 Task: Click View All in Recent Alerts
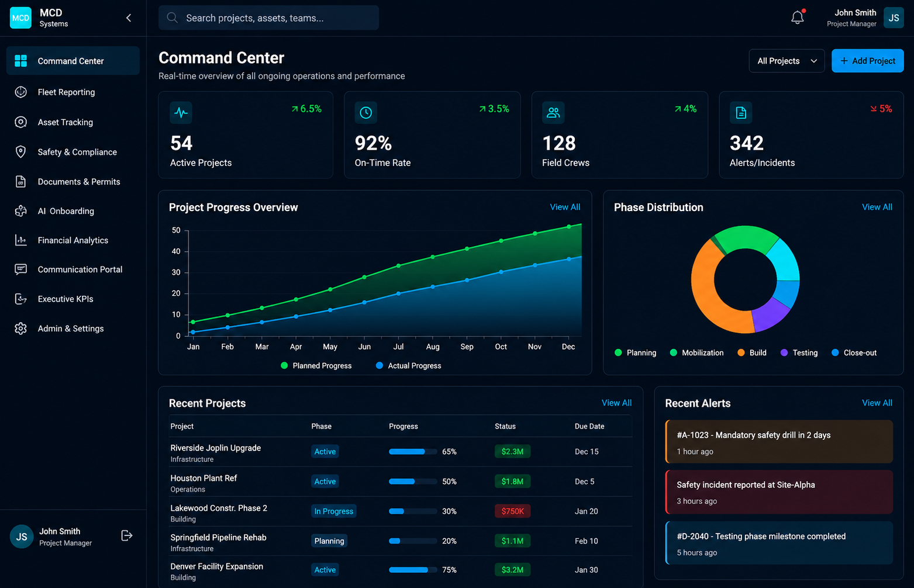tap(877, 403)
